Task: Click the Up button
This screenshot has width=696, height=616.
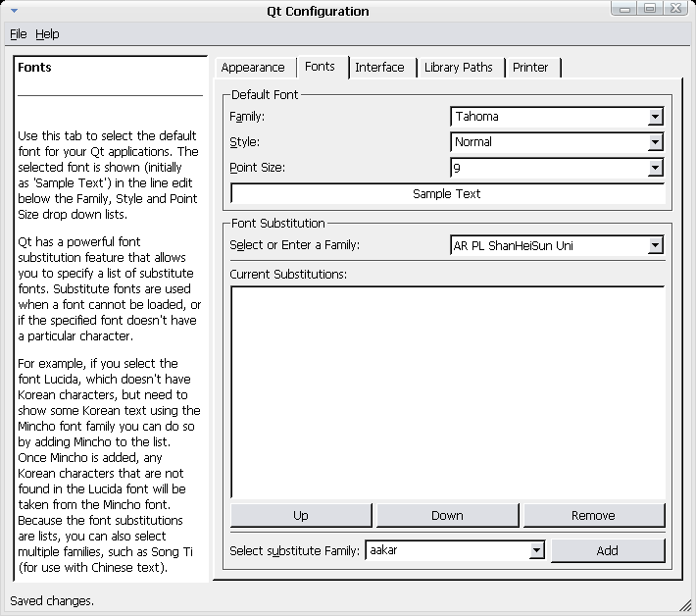Action: (301, 516)
